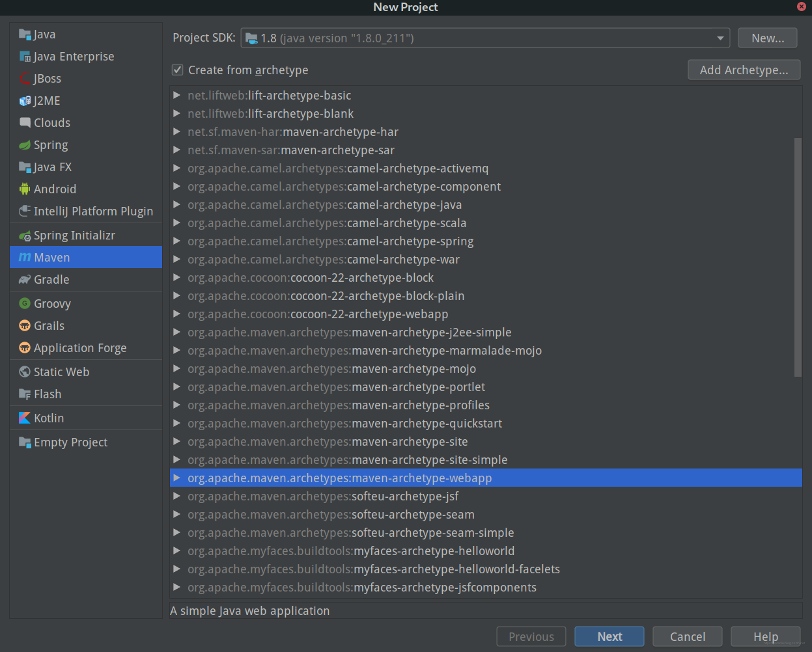
Task: Click the Gradle elephant icon
Action: click(x=25, y=280)
